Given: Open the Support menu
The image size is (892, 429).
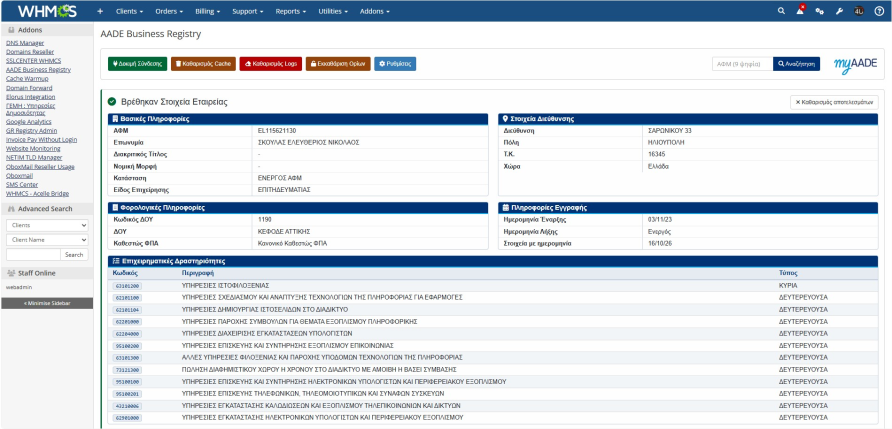Looking at the screenshot, I should (x=247, y=11).
